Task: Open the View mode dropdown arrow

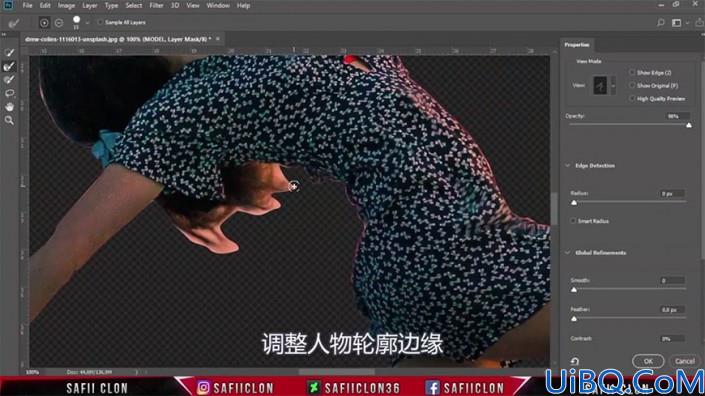Action: tap(613, 85)
